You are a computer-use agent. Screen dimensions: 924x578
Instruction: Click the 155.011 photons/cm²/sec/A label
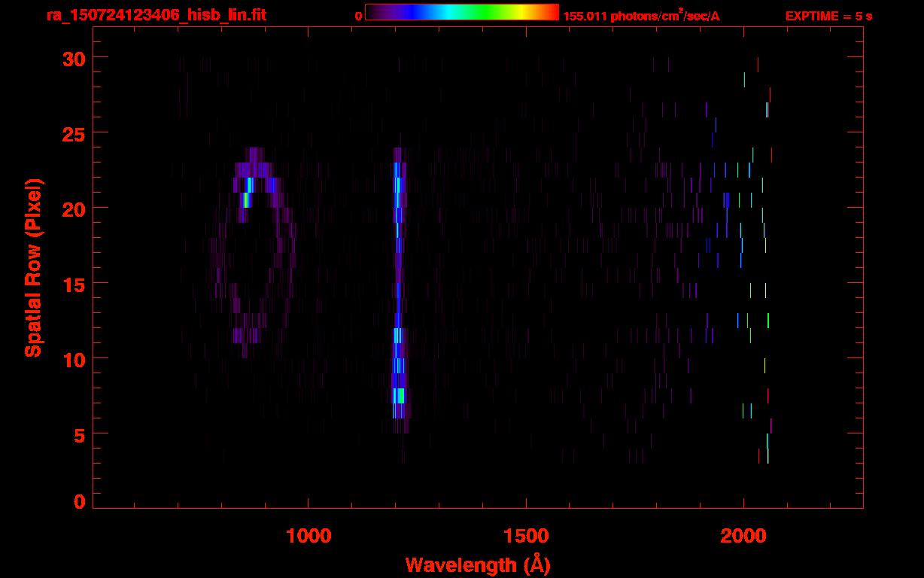(641, 16)
